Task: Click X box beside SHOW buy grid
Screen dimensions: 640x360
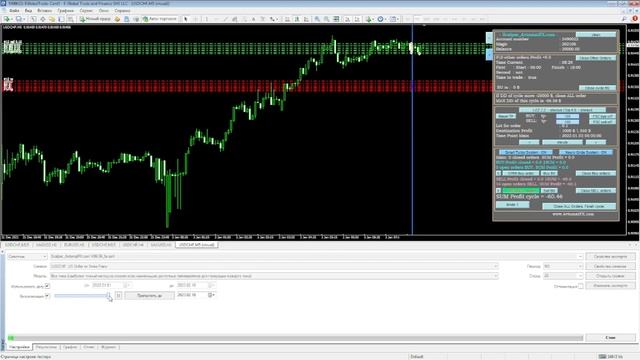Action: [498, 173]
